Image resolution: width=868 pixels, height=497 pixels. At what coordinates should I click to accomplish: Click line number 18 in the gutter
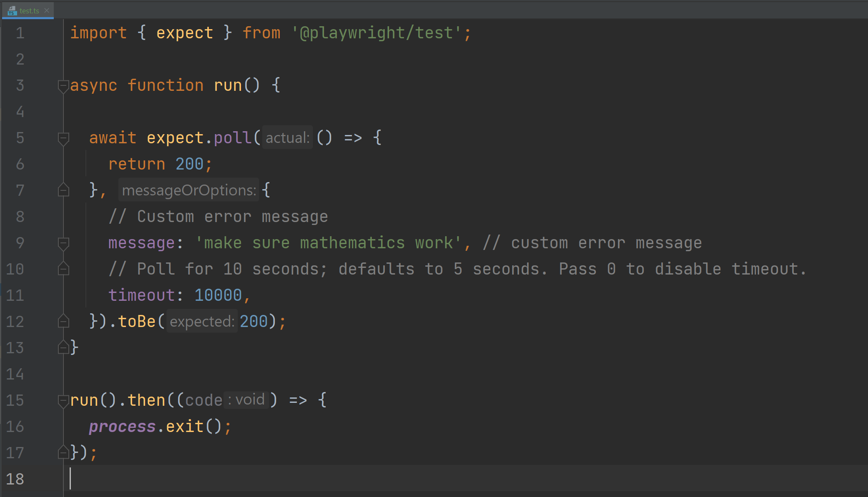[x=15, y=479]
